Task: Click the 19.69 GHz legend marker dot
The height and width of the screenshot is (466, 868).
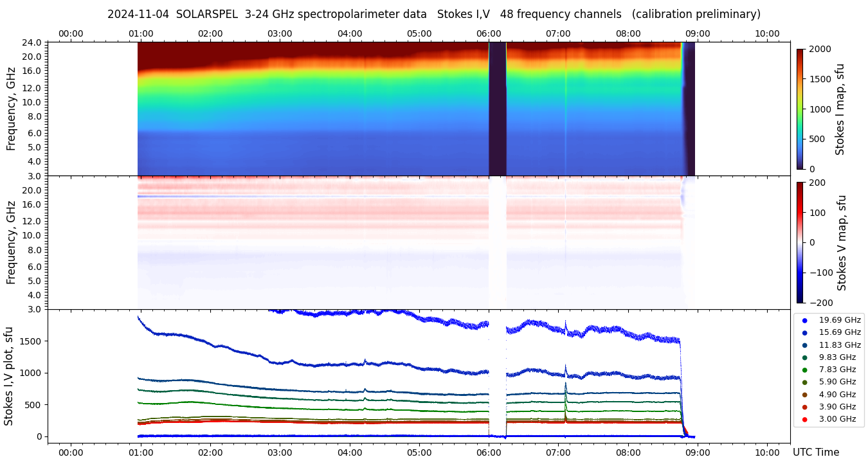Action: coord(804,320)
